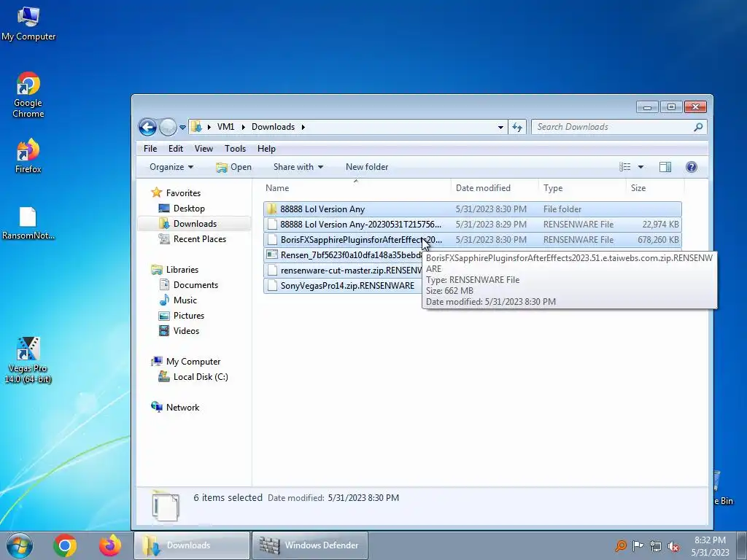Click VM1 in the address path
This screenshot has width=747, height=560.
226,127
